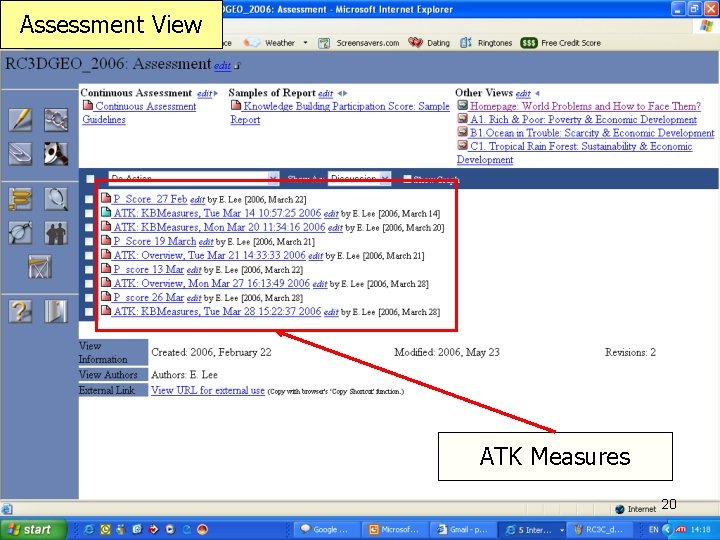Click the green note icon for KBMeasures Mar 14
The image size is (720, 540).
[106, 213]
